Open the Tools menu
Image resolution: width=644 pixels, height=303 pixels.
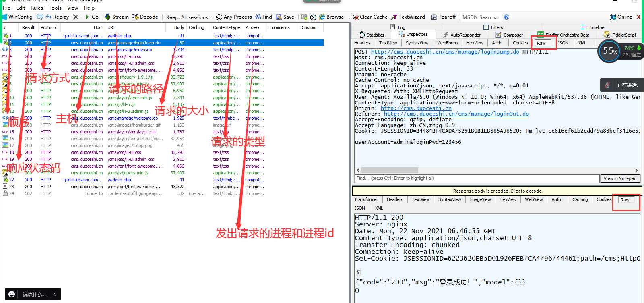point(55,8)
